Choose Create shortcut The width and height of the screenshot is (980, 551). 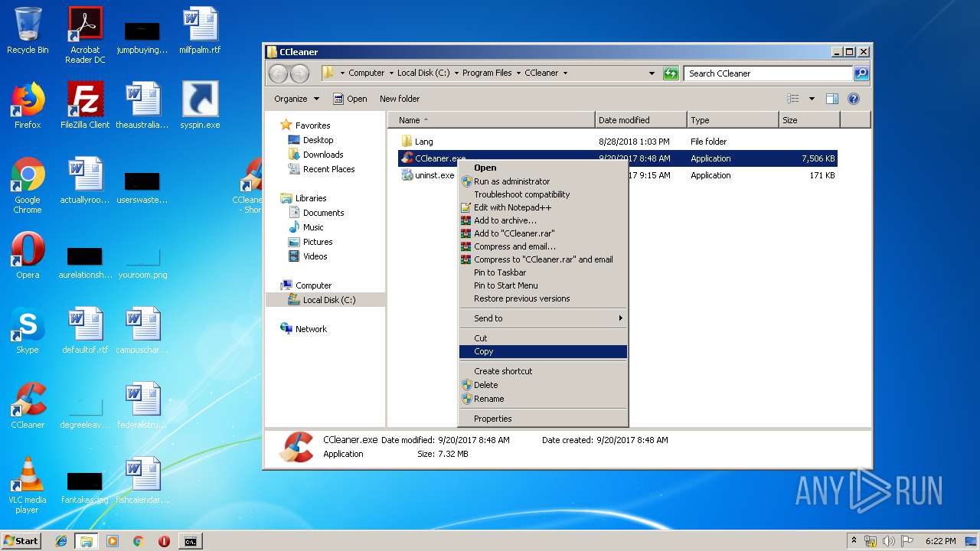(x=543, y=371)
